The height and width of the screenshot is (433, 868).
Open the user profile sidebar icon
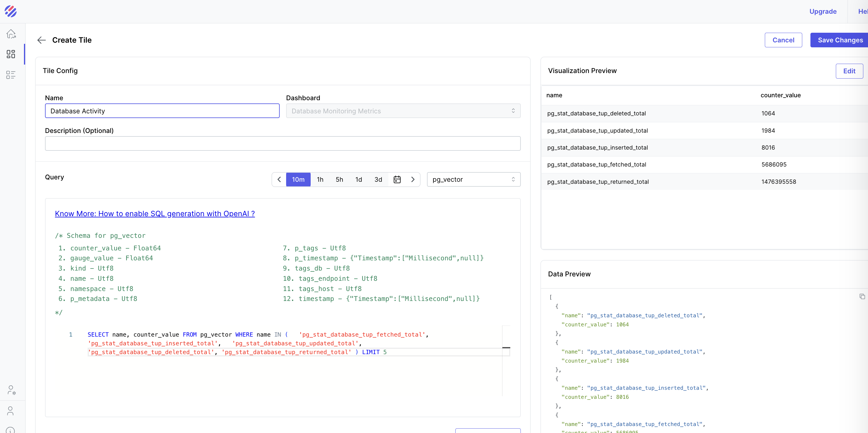[x=11, y=411]
